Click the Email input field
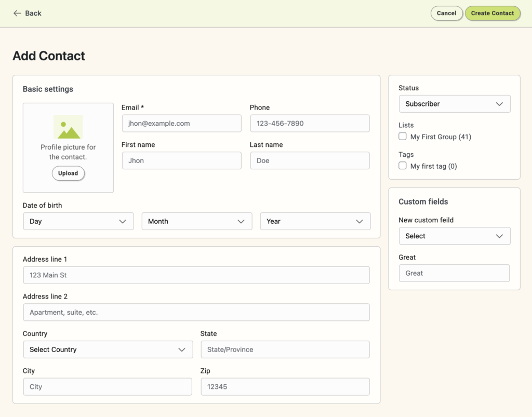This screenshot has width=532, height=417. click(x=181, y=123)
